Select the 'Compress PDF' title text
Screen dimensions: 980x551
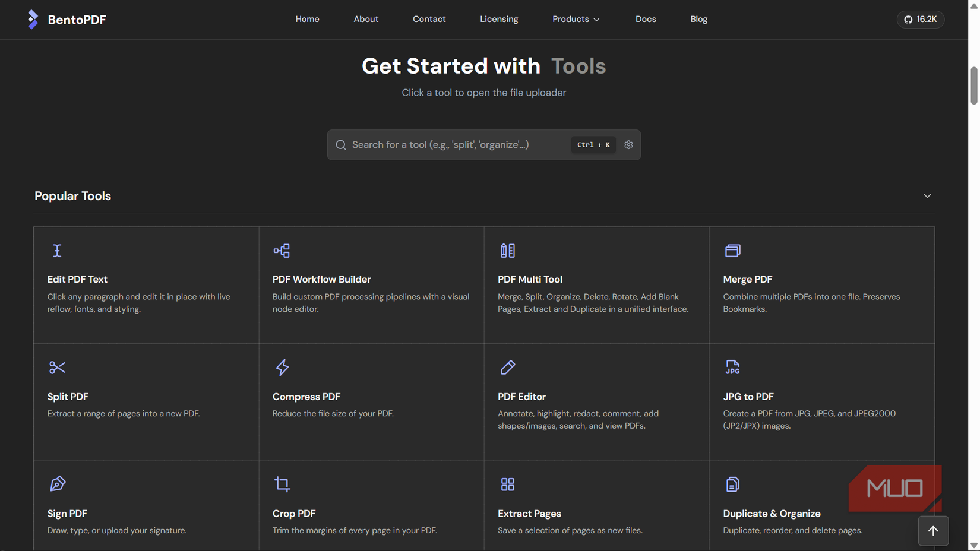[306, 397]
